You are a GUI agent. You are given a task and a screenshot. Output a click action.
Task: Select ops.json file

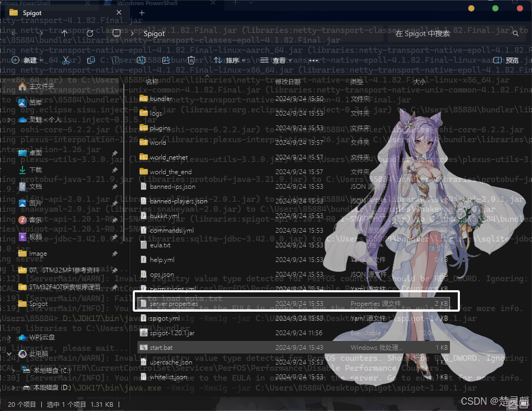(x=294, y=274)
